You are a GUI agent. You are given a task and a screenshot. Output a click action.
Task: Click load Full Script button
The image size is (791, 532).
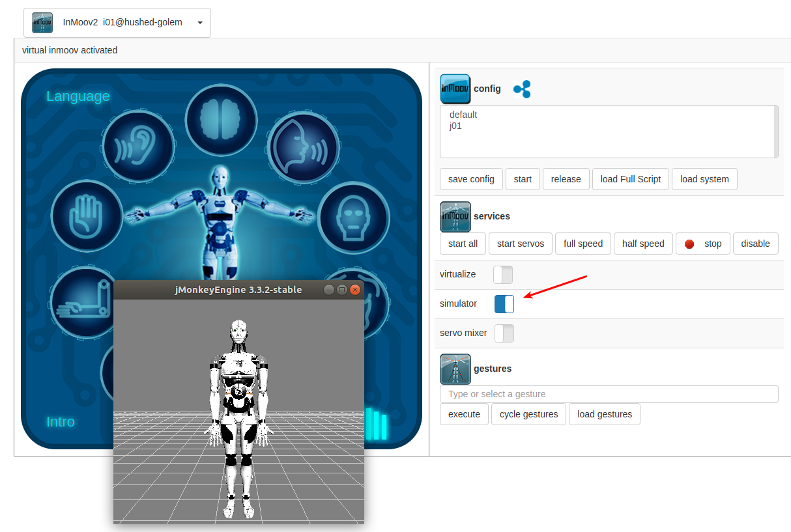tap(631, 179)
